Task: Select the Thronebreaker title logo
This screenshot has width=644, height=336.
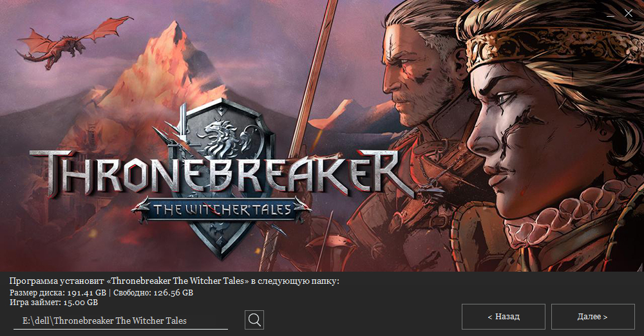Action: click(222, 173)
